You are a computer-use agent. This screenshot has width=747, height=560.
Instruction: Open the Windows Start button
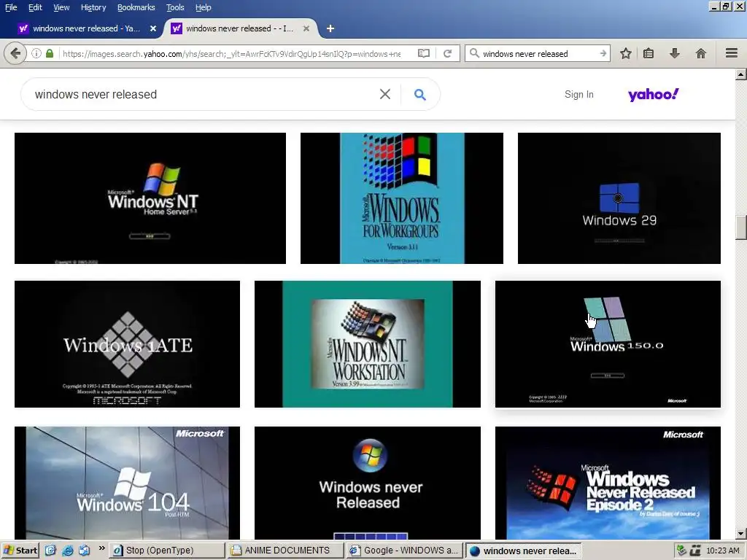point(20,551)
